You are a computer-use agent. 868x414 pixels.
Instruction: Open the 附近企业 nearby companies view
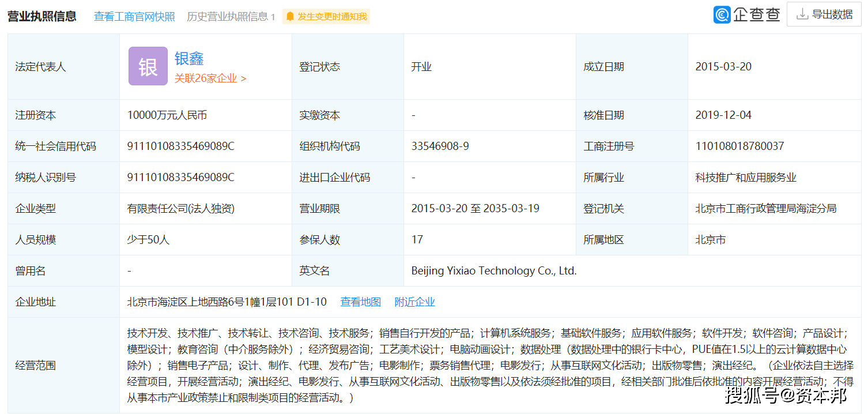point(414,301)
